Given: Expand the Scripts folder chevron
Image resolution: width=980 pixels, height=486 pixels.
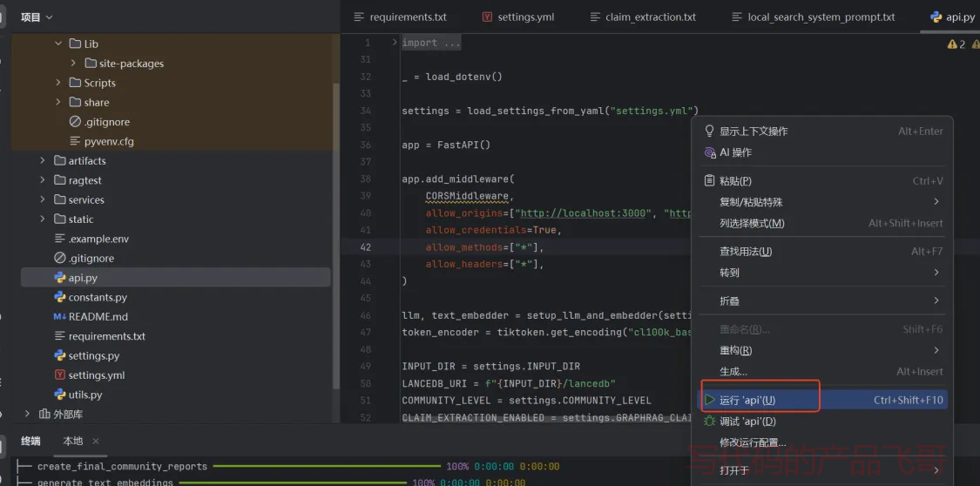Looking at the screenshot, I should (x=58, y=83).
